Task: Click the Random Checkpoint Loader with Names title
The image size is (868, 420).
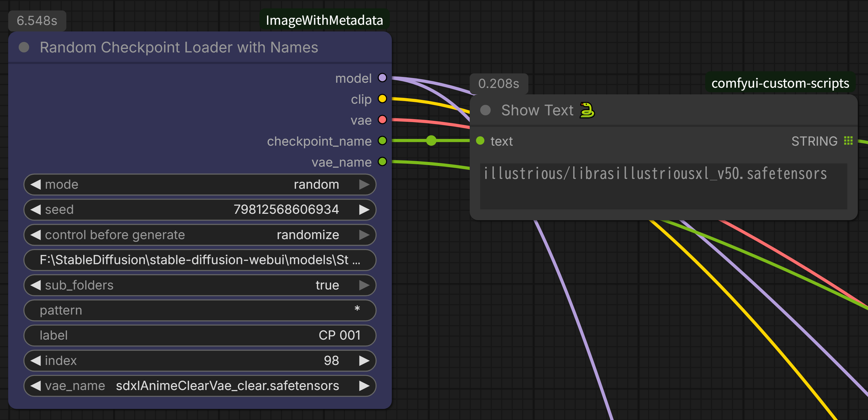Action: [179, 47]
